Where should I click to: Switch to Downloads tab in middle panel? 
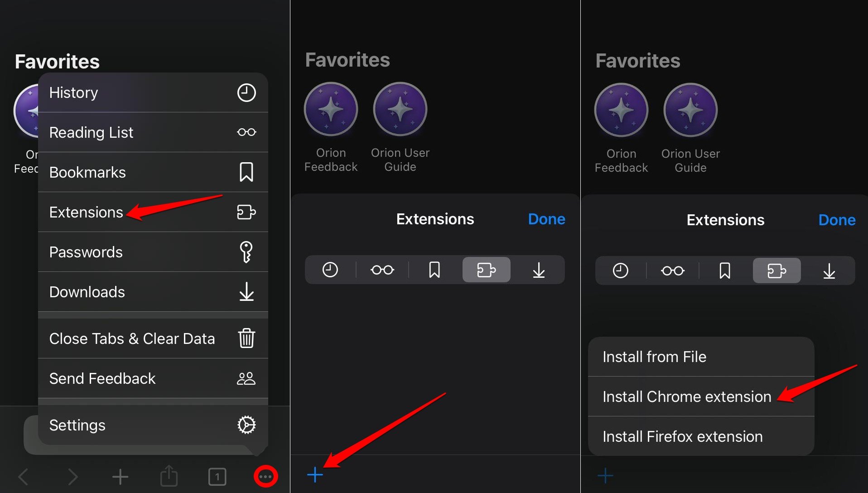[539, 270]
